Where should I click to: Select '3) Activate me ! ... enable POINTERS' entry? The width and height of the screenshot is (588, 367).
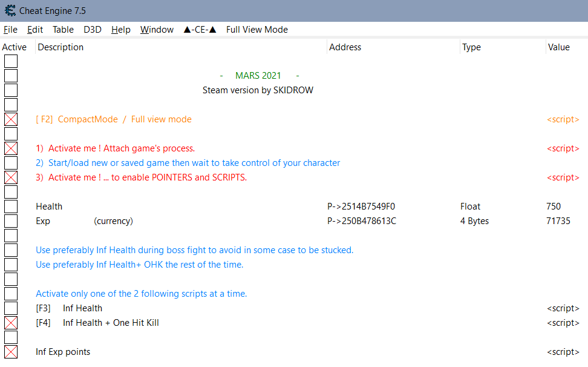pos(142,177)
